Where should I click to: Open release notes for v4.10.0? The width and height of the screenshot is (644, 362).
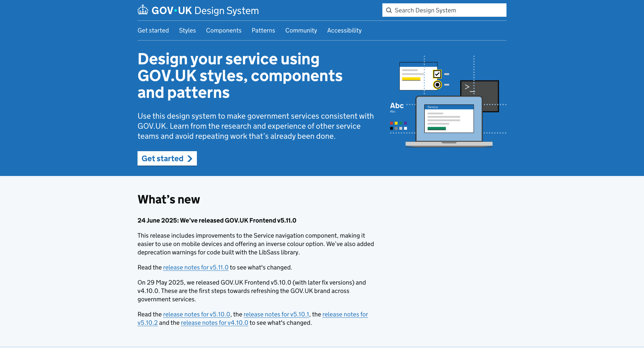pos(214,323)
